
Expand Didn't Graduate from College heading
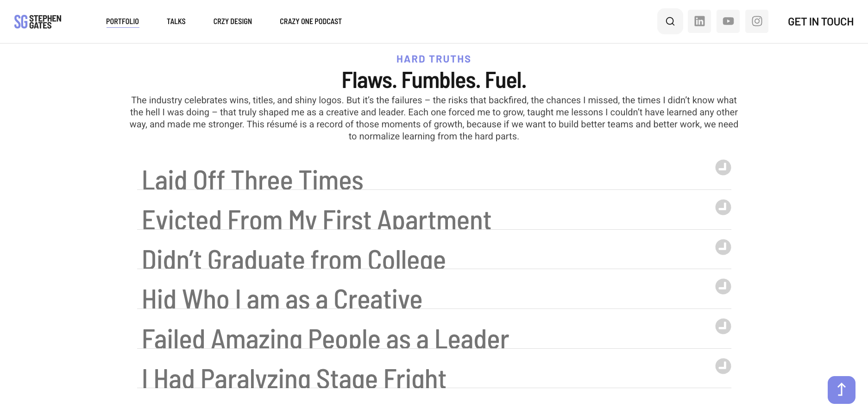tap(294, 260)
